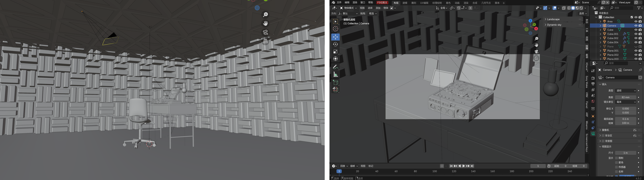Screen dimensions: 644x180
Task: Click pan hand icon in right viewport
Action: click(536, 45)
